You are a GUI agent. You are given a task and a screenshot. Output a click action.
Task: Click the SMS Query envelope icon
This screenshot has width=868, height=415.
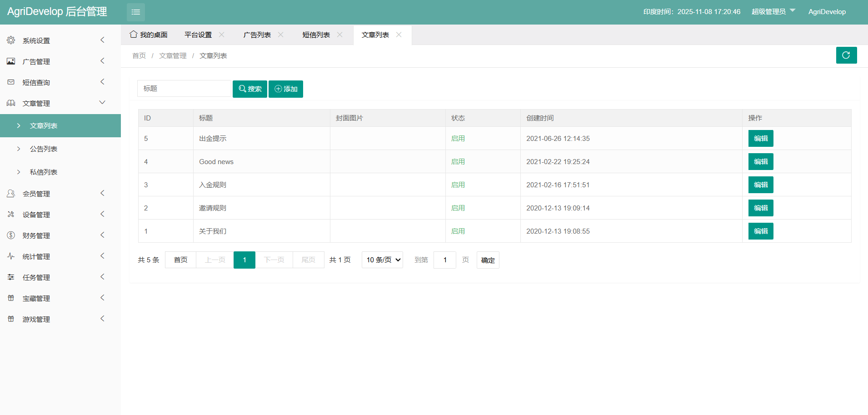click(11, 82)
